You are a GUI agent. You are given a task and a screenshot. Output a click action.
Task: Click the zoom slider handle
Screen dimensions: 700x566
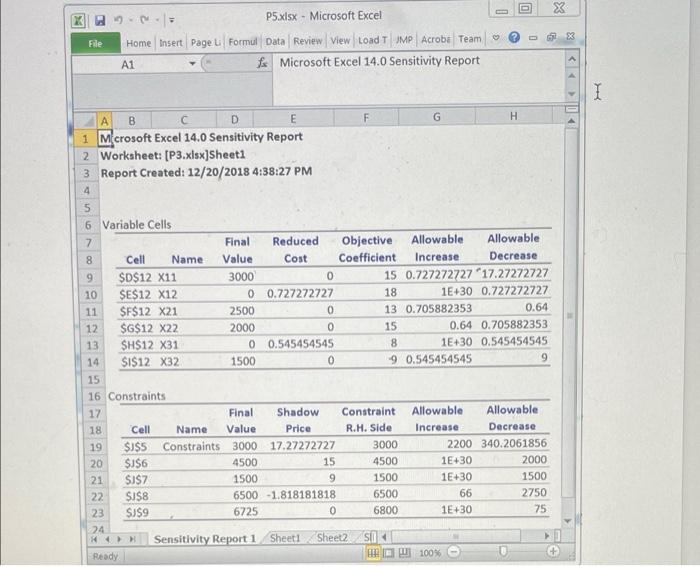pos(503,552)
